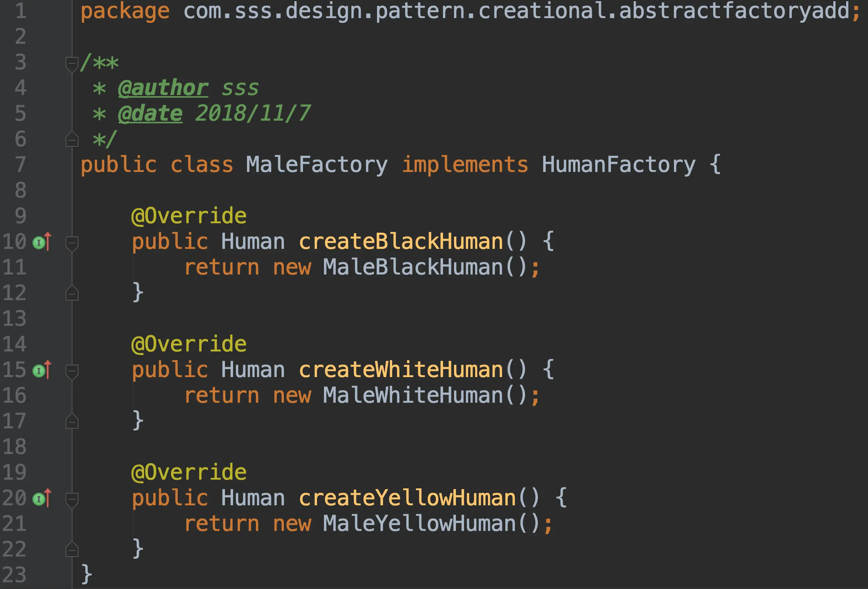Collapse the Javadoc comment fold on line 3
Viewport: 868px width, 589px height.
click(x=72, y=63)
